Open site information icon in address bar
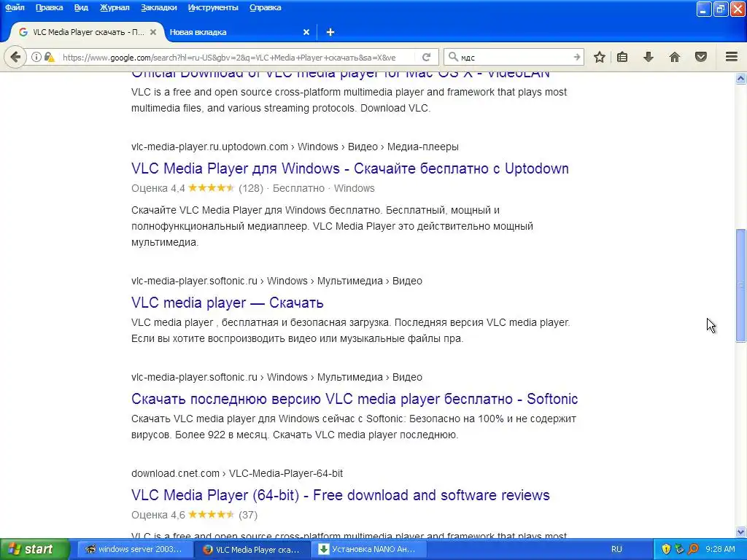The height and width of the screenshot is (560, 747). click(36, 57)
